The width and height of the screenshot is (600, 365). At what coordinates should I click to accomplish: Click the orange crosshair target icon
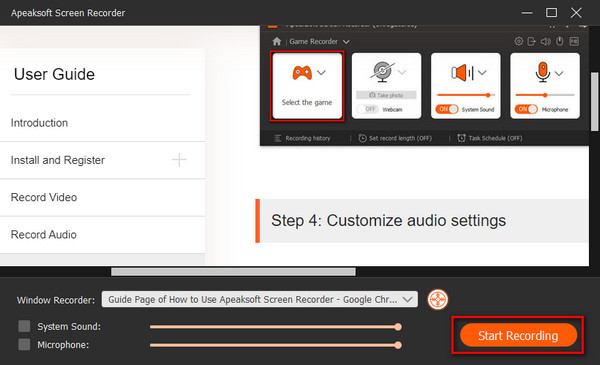[438, 299]
